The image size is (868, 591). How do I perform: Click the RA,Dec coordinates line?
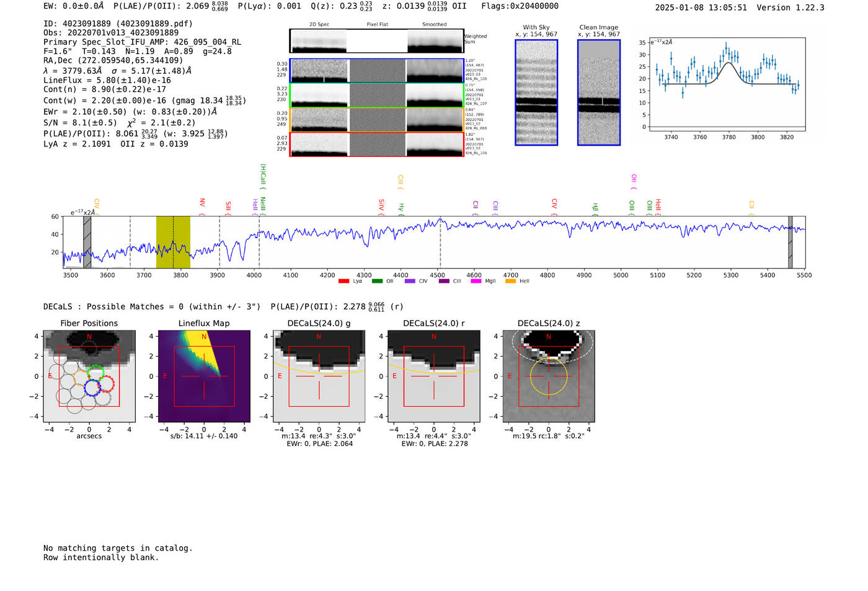(x=113, y=60)
